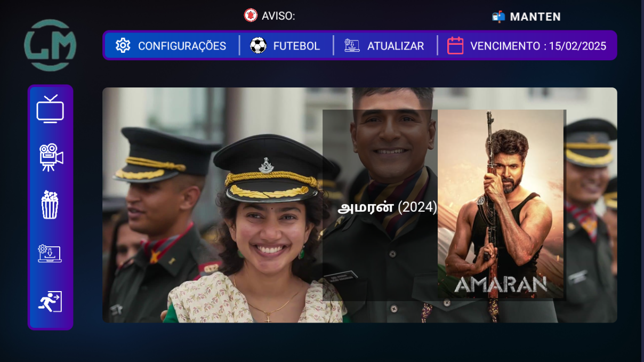Click the settings gear icon

tap(123, 45)
